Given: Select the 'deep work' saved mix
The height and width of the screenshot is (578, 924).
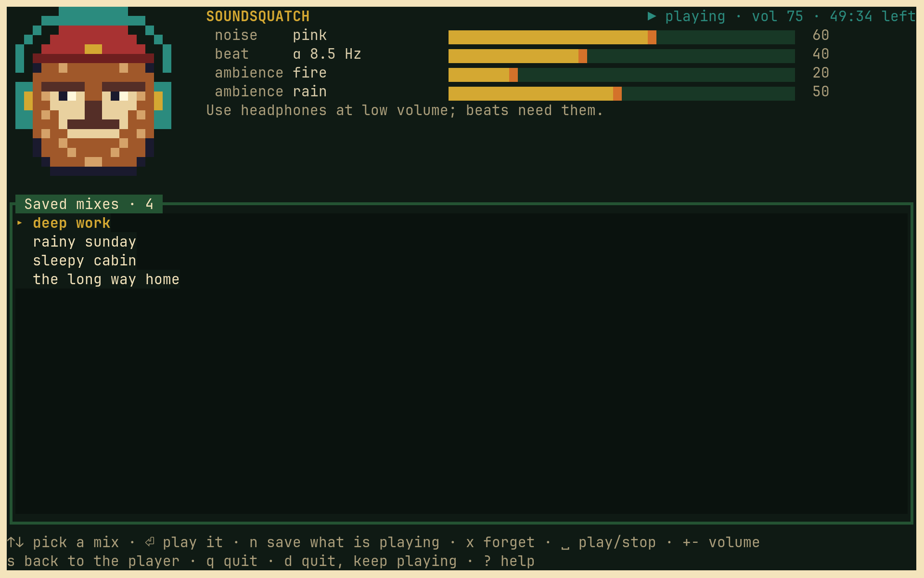Looking at the screenshot, I should 72,223.
